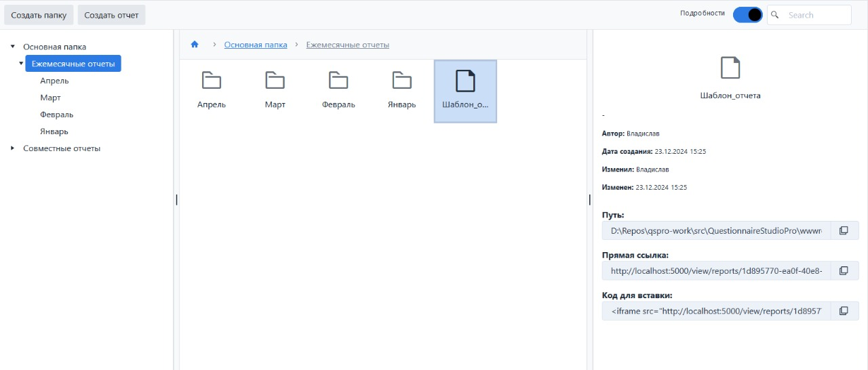Open the Март folder icon
Screen dimensions: 868x370
(275, 81)
